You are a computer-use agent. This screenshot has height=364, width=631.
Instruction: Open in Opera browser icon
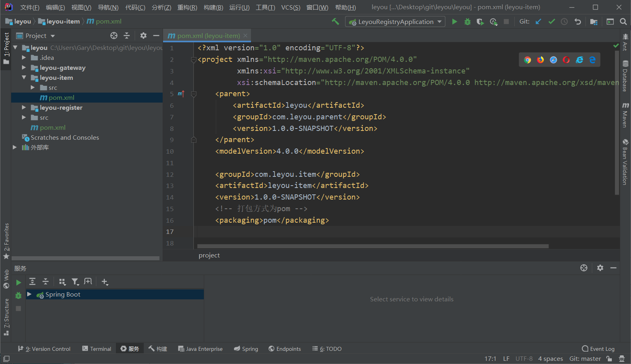[566, 60]
